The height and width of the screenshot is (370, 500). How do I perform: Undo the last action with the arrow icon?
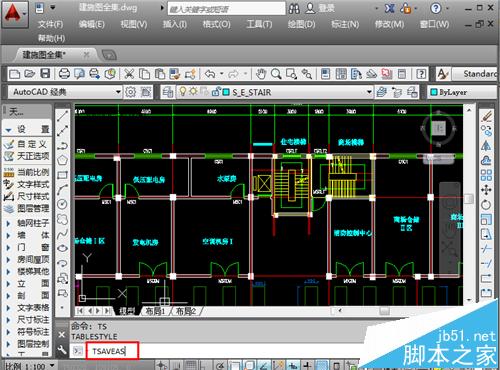[x=210, y=74]
